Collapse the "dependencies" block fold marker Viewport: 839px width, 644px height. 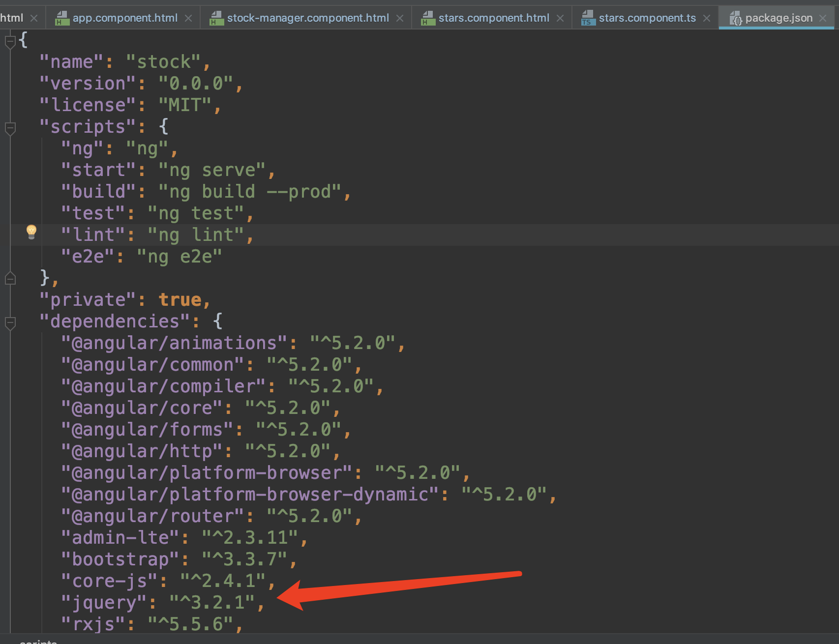(10, 323)
